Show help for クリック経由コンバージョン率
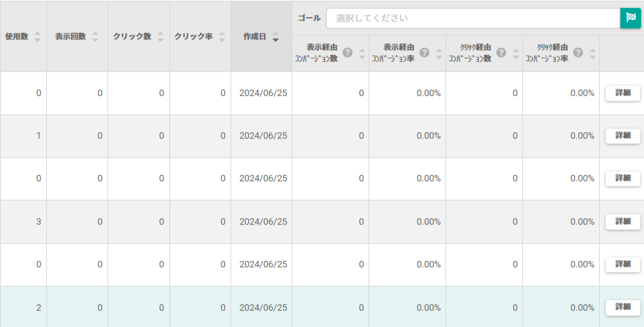The width and height of the screenshot is (644, 327). (578, 53)
